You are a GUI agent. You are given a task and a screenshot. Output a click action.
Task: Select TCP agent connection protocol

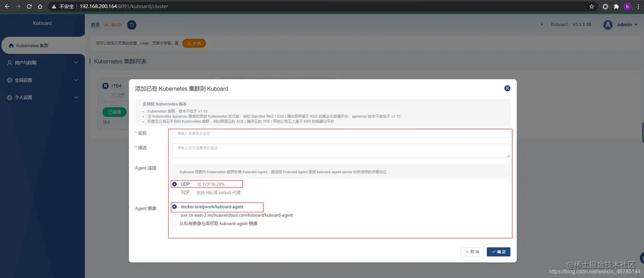(174, 193)
